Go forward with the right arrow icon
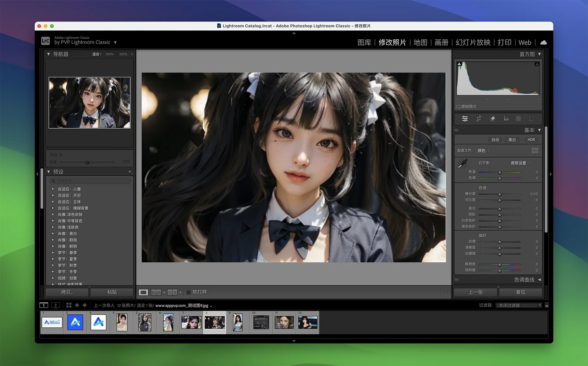 84,305
